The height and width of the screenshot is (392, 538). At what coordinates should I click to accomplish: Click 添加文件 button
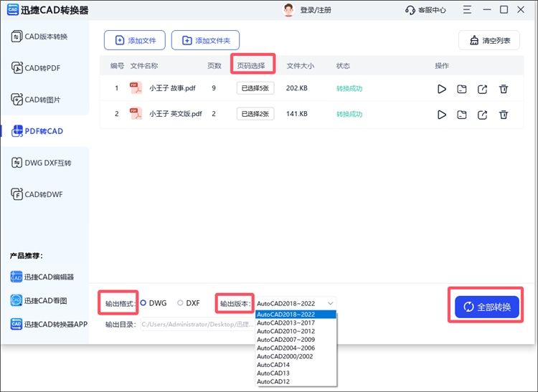pyautogui.click(x=135, y=40)
